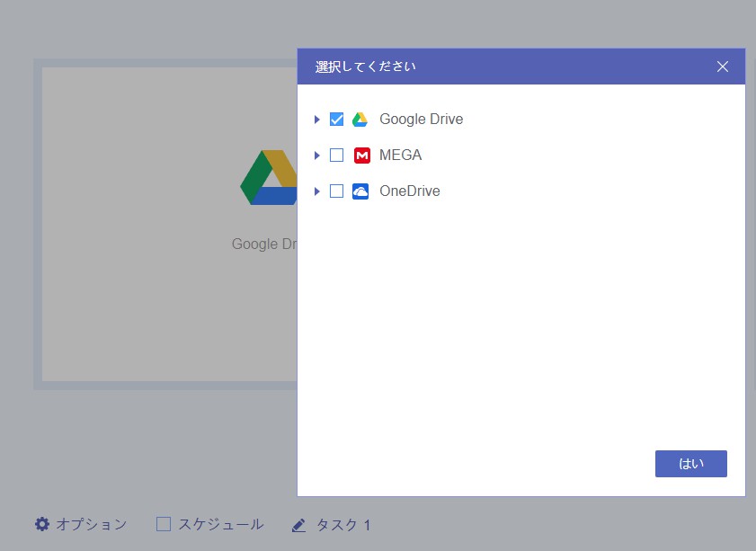Image resolution: width=756 pixels, height=551 pixels.
Task: Tick the OneDrive checkbox
Action: coord(336,191)
